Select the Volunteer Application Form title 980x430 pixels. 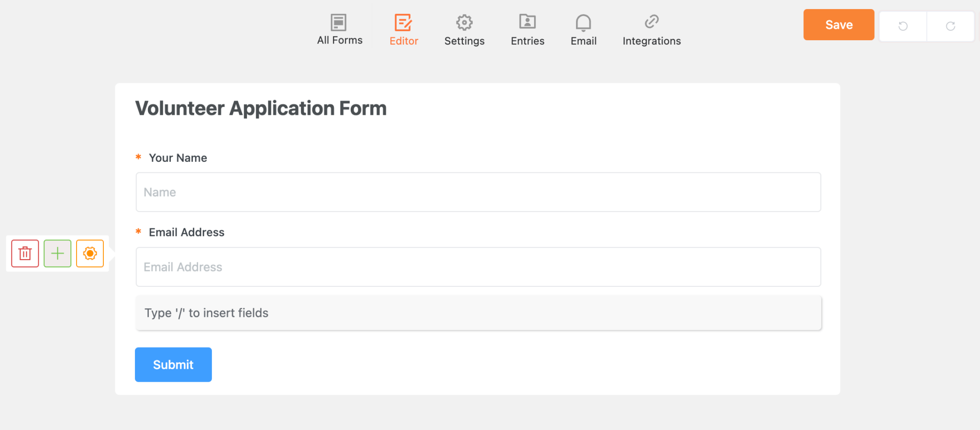[x=261, y=108]
